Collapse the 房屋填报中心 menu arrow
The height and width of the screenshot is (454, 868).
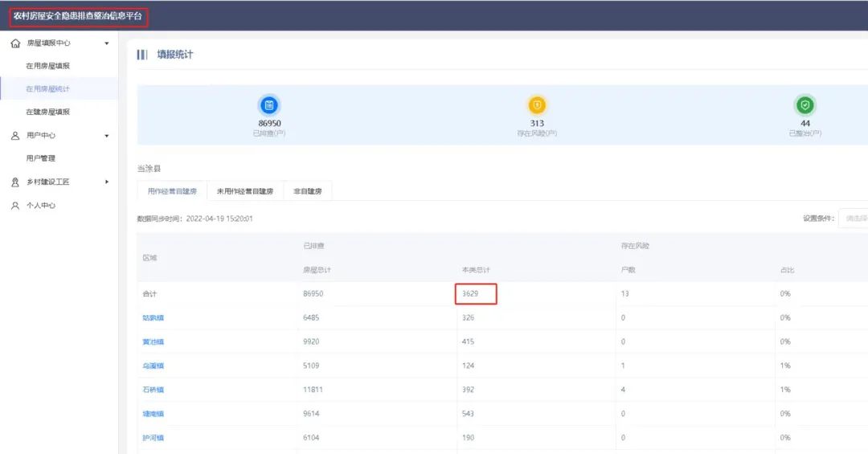tap(107, 43)
